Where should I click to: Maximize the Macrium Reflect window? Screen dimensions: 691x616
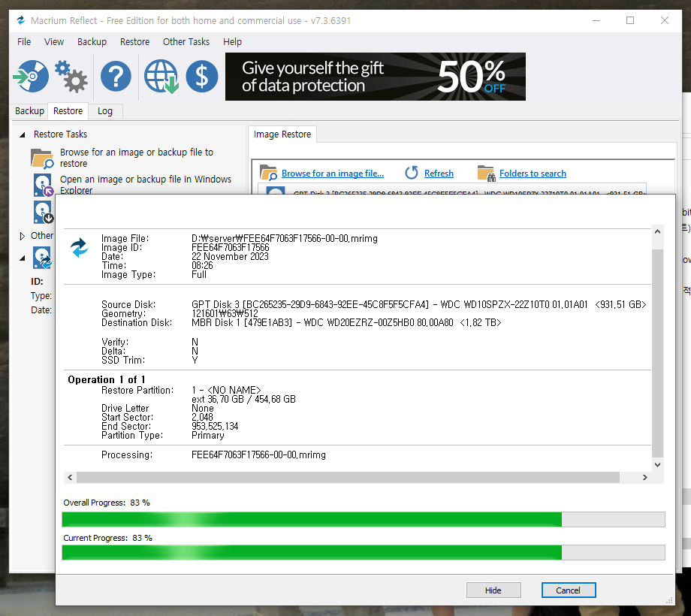coord(630,20)
